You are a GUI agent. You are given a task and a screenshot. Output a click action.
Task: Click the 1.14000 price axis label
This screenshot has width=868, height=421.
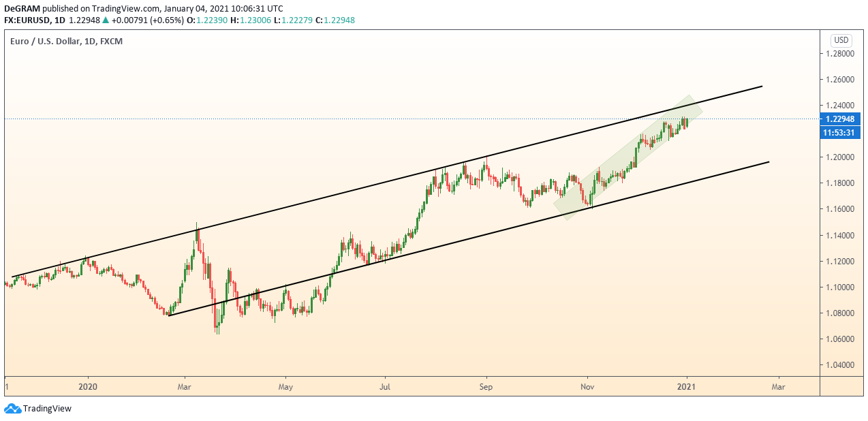(x=839, y=236)
